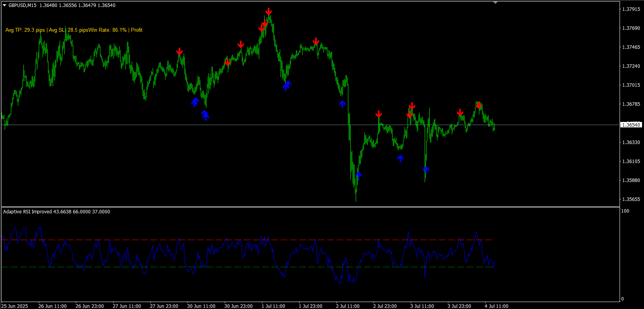Click the 1.36105 price scale label
The height and width of the screenshot is (309, 644).
point(631,161)
